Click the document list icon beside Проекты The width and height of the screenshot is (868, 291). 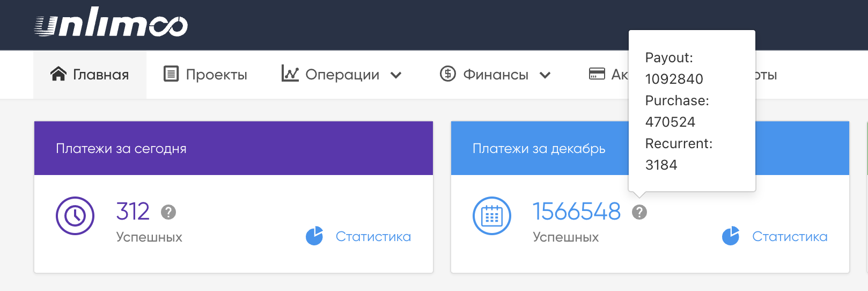(171, 74)
